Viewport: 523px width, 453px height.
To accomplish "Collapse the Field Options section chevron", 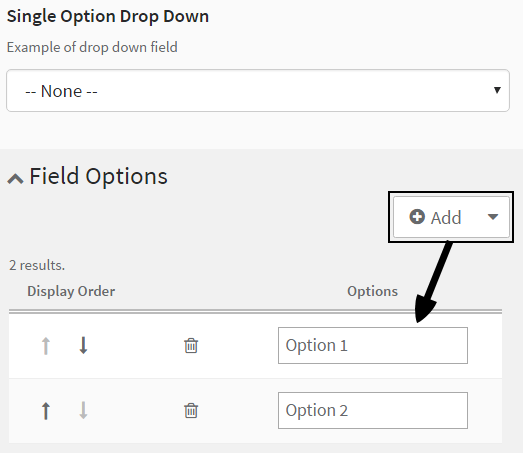I will (x=15, y=179).
